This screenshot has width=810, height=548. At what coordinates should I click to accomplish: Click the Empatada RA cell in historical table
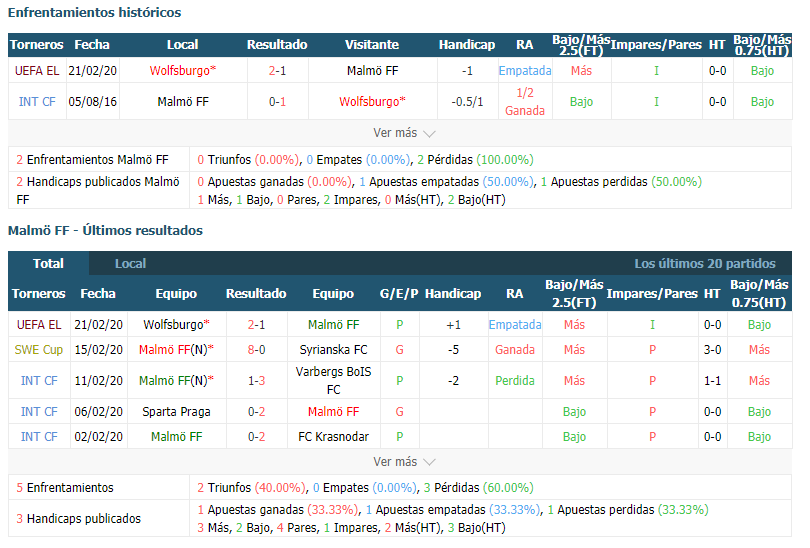coord(525,71)
